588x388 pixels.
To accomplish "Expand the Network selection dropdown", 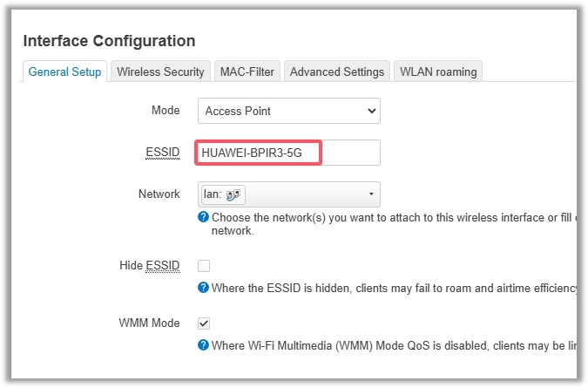I will click(288, 194).
